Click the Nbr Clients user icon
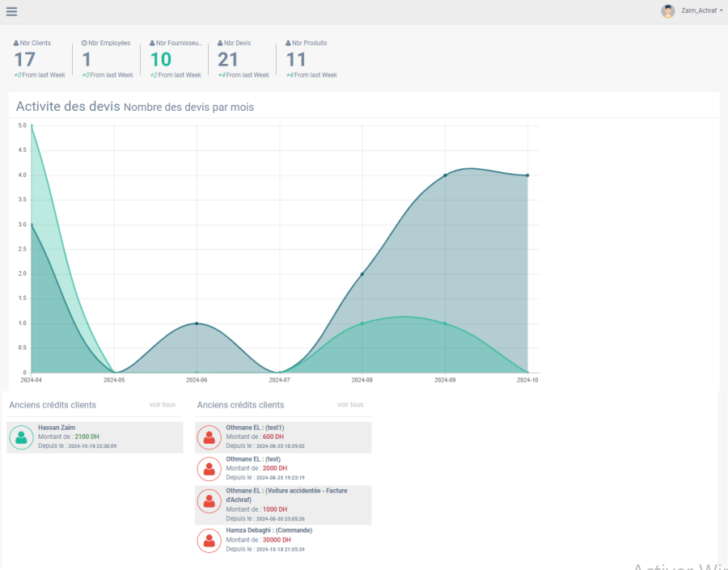Viewport: 728px width, 570px height. (16, 43)
